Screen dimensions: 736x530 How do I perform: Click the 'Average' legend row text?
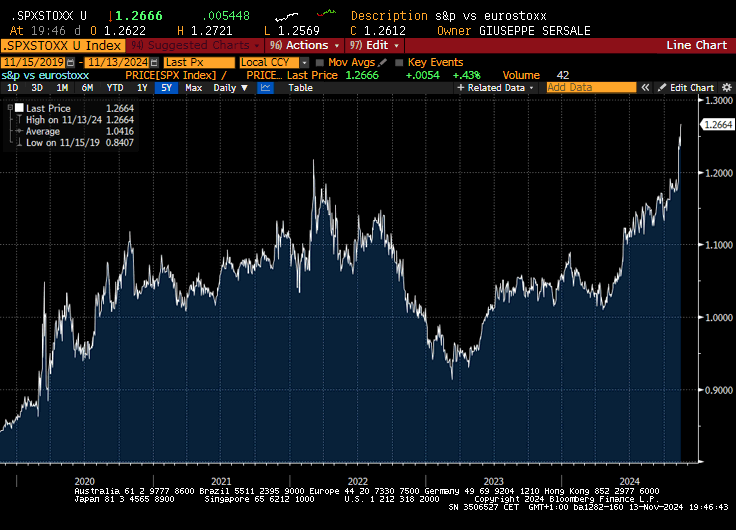[x=43, y=131]
